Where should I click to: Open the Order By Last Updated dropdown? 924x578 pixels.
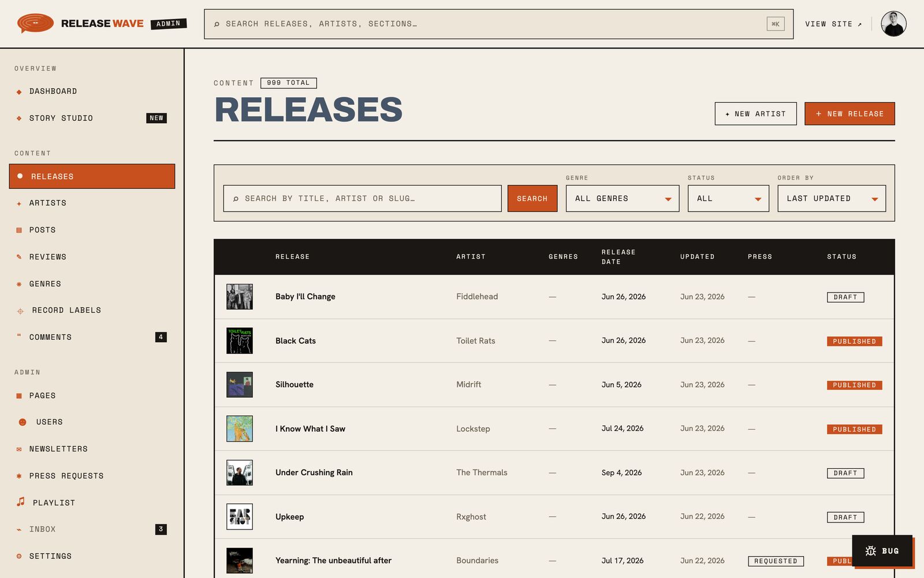coord(832,198)
